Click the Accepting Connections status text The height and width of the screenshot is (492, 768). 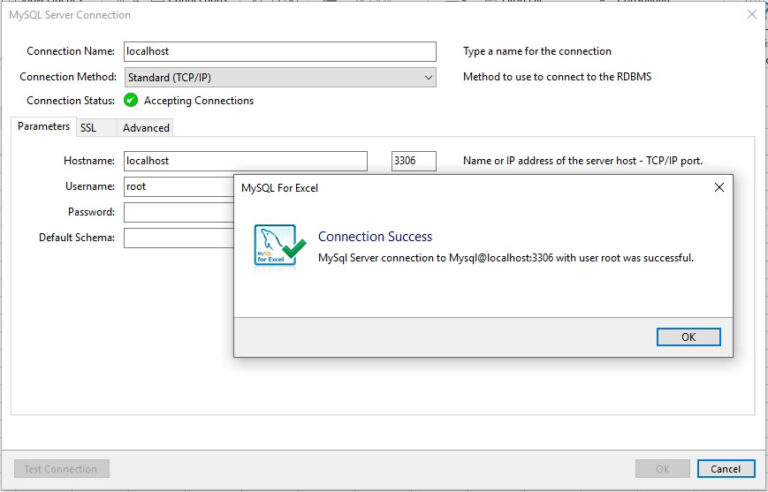(199, 100)
